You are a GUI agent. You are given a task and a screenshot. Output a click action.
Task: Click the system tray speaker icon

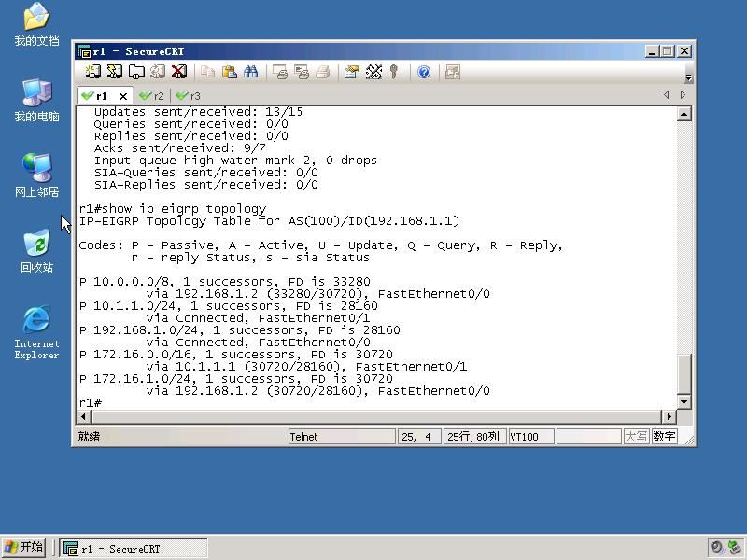[716, 548]
